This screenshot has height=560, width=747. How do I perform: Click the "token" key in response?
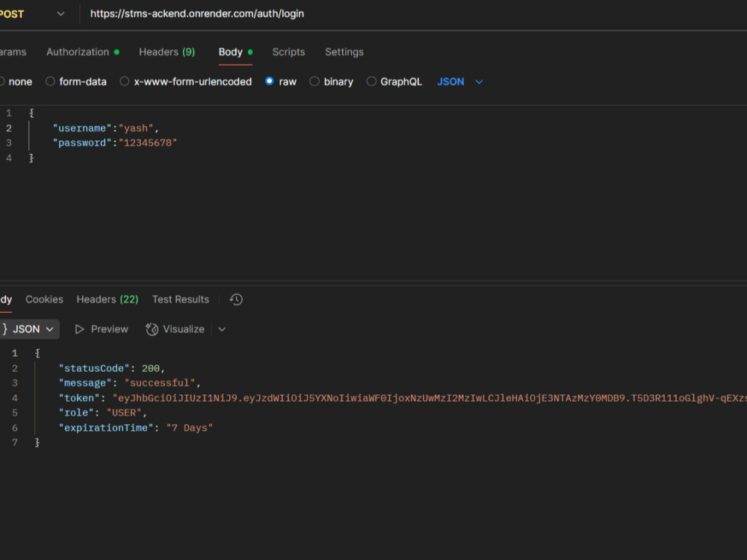point(79,398)
